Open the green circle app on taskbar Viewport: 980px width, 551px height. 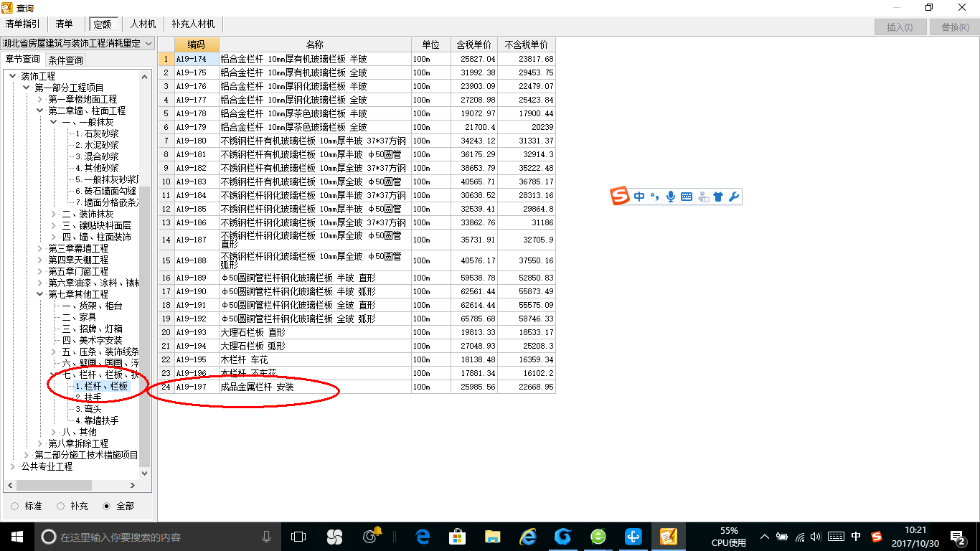coord(598,537)
